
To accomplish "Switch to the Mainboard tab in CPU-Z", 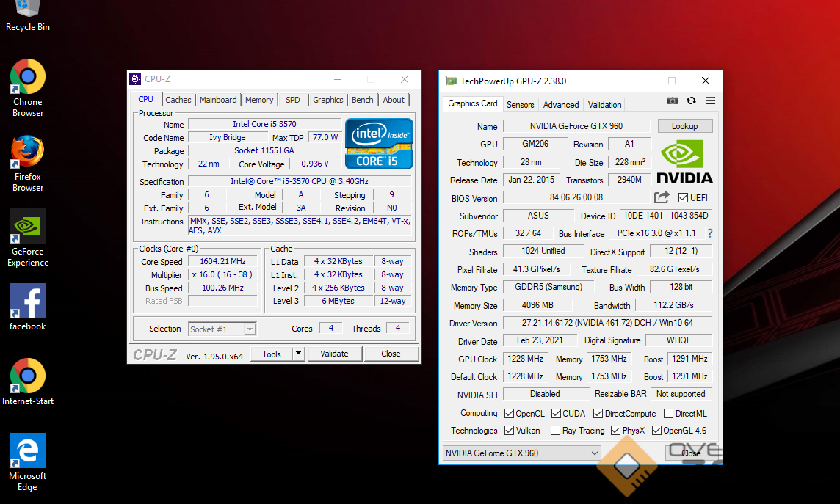I will (x=218, y=100).
